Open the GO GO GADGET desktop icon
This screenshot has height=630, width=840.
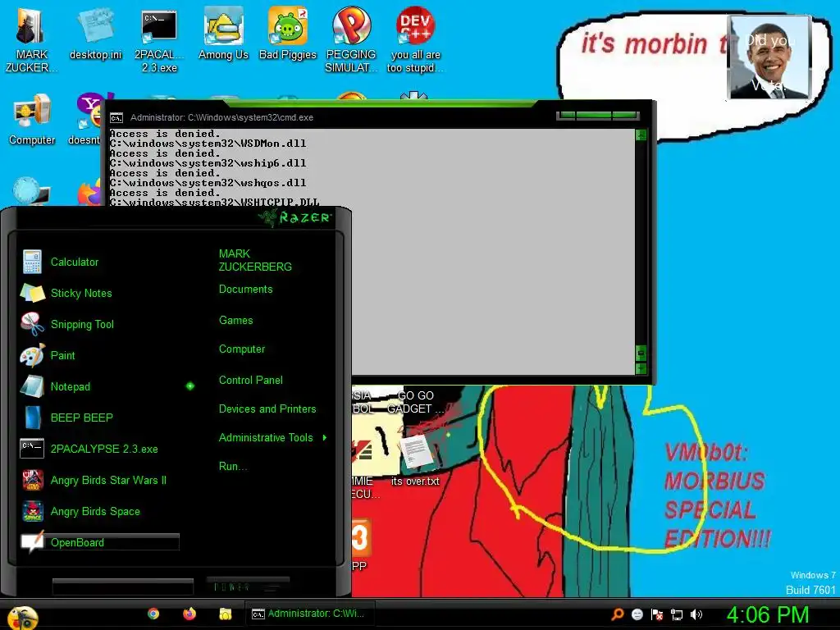[415, 402]
